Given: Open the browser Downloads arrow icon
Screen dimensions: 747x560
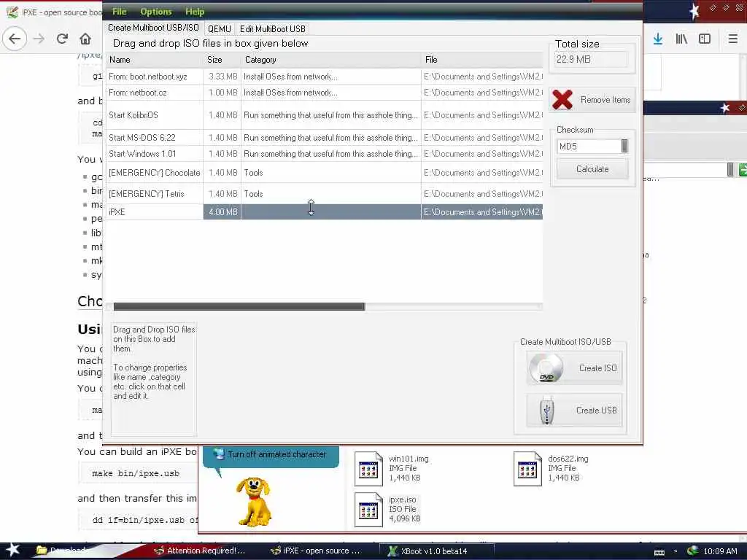Looking at the screenshot, I should [658, 39].
